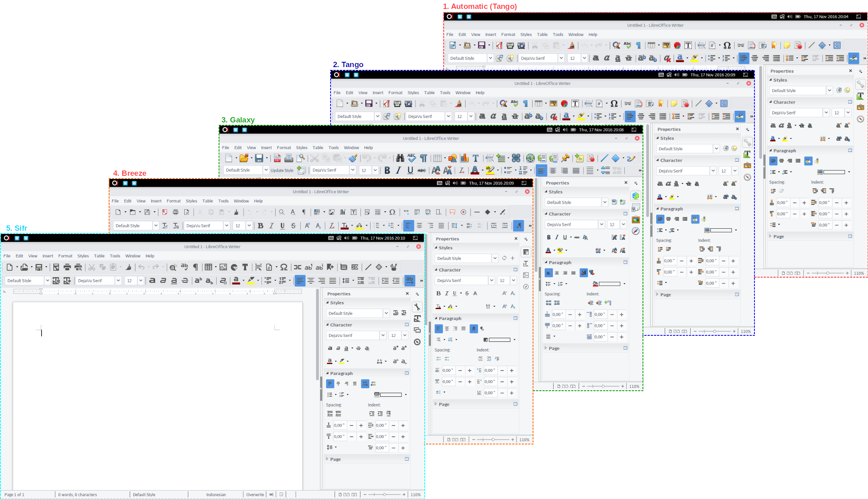Click Record Changes REC icon in Sifr window

click(x=355, y=267)
